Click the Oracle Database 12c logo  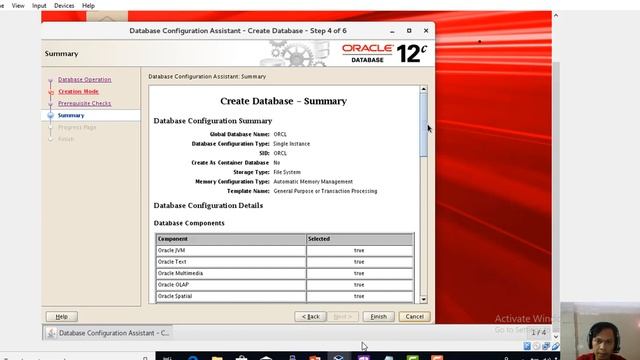click(x=384, y=53)
